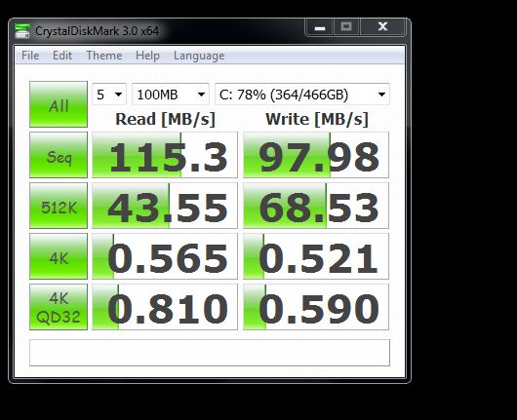
Task: Click the 4K QD32 write result 0.590
Action: 316,307
